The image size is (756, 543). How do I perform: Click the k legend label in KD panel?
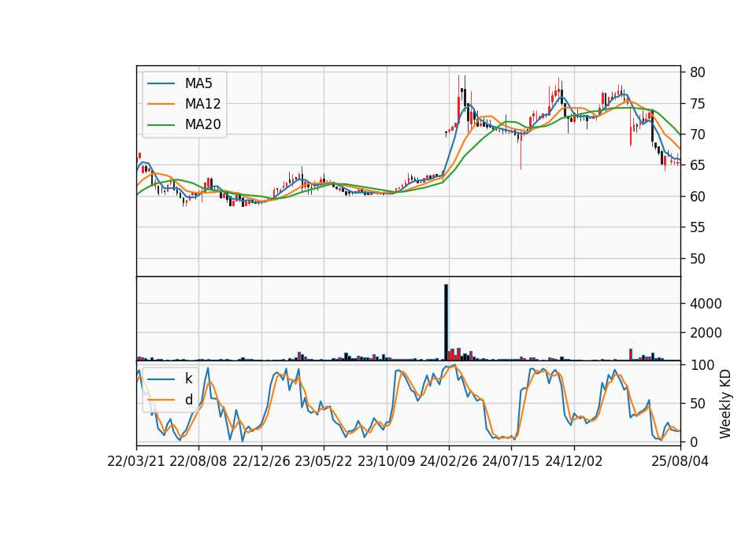[x=188, y=379]
